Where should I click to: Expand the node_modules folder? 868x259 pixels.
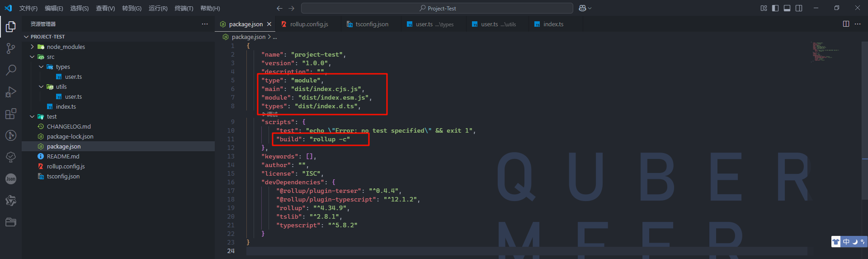click(x=32, y=47)
